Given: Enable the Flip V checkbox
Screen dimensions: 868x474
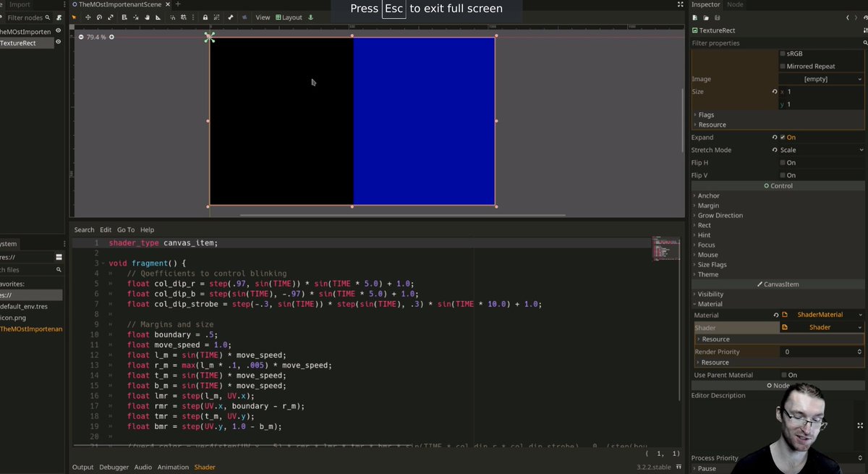Looking at the screenshot, I should pyautogui.click(x=783, y=175).
